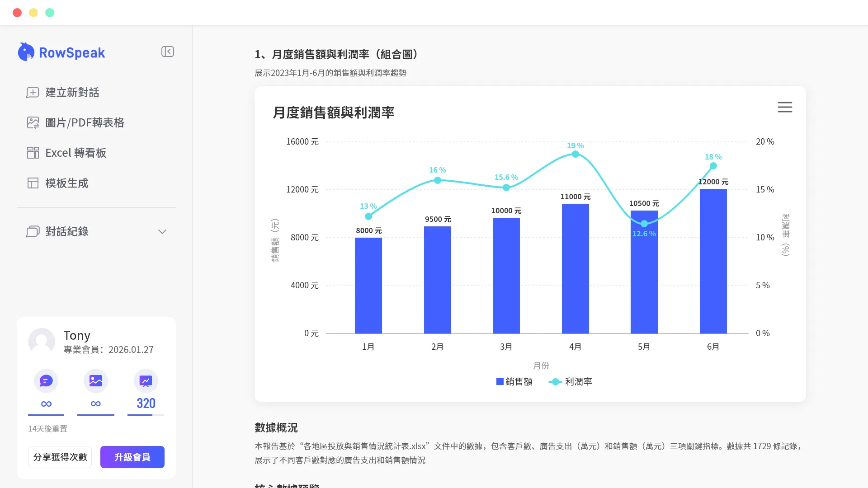Click the dashboard quota icon above 320

point(146,381)
